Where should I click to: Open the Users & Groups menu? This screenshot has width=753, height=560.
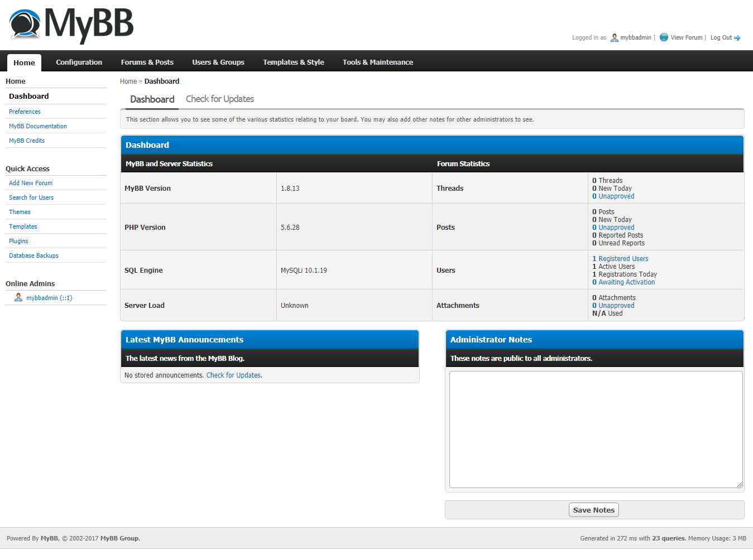coord(218,62)
